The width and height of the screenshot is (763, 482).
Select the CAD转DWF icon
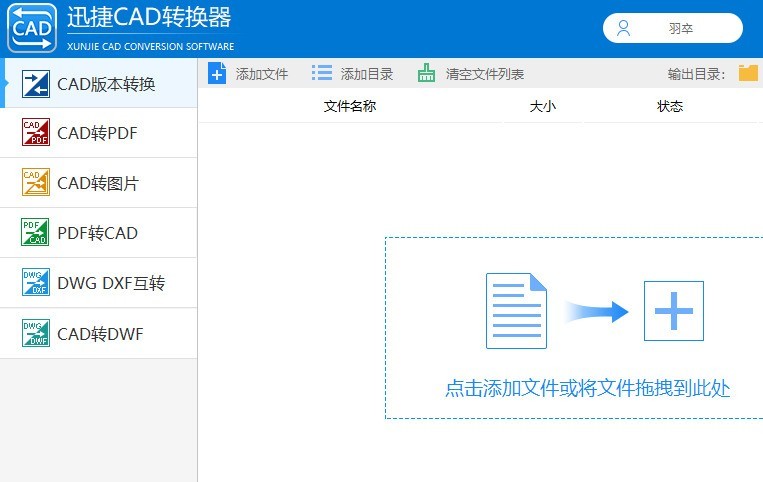36,333
